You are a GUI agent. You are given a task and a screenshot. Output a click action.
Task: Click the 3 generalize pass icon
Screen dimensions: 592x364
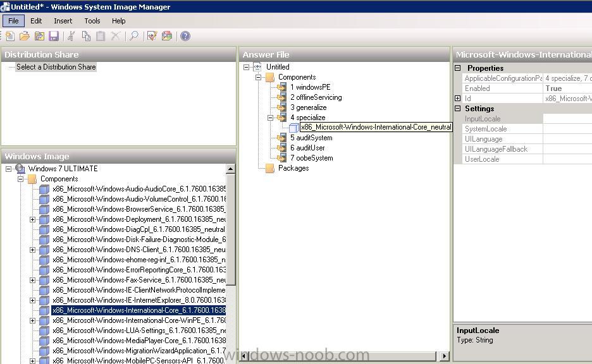coord(281,107)
